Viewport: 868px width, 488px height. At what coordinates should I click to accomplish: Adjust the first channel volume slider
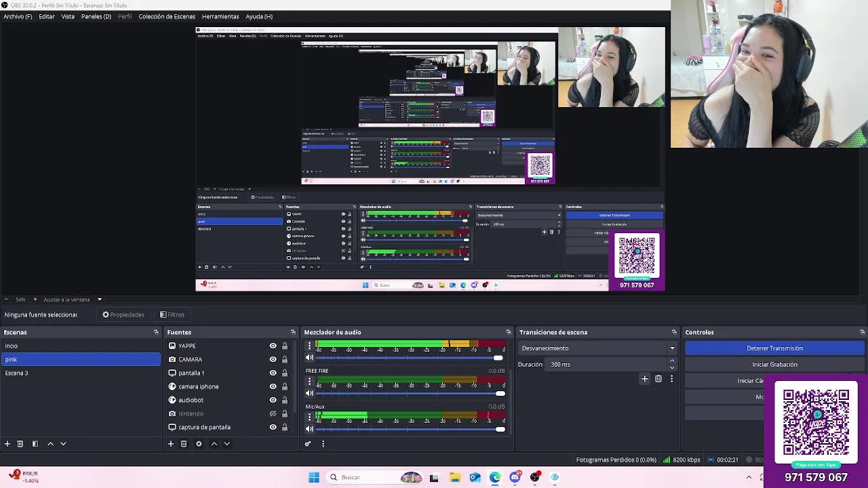(x=410, y=358)
